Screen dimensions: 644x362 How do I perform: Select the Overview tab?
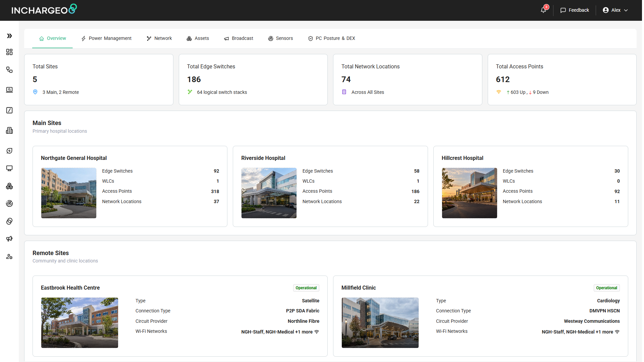point(53,39)
